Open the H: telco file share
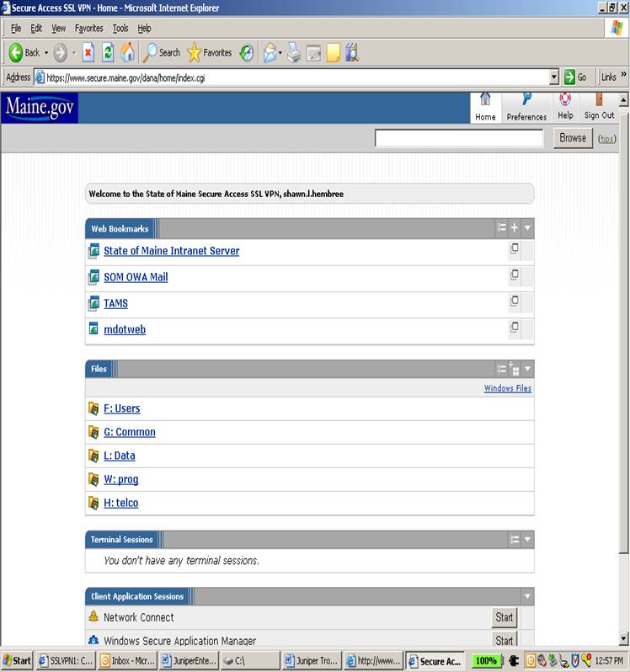Viewport: 630px width, 672px height. pos(120,503)
